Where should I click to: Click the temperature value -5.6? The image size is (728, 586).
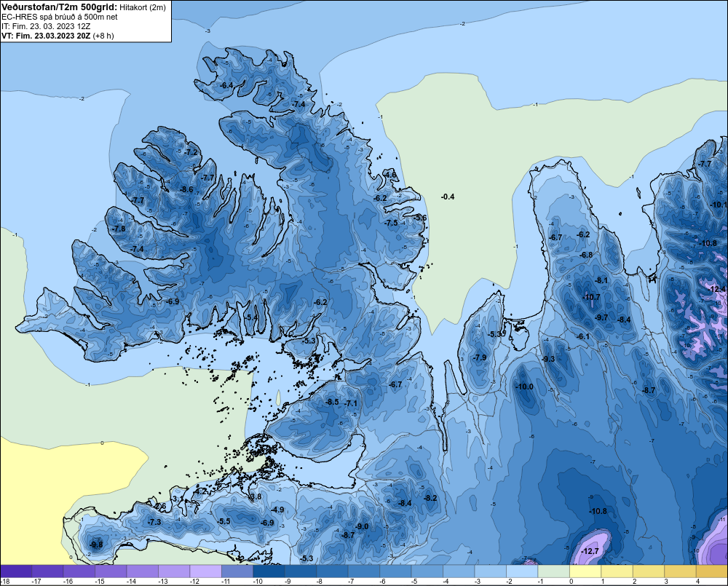(x=420, y=218)
